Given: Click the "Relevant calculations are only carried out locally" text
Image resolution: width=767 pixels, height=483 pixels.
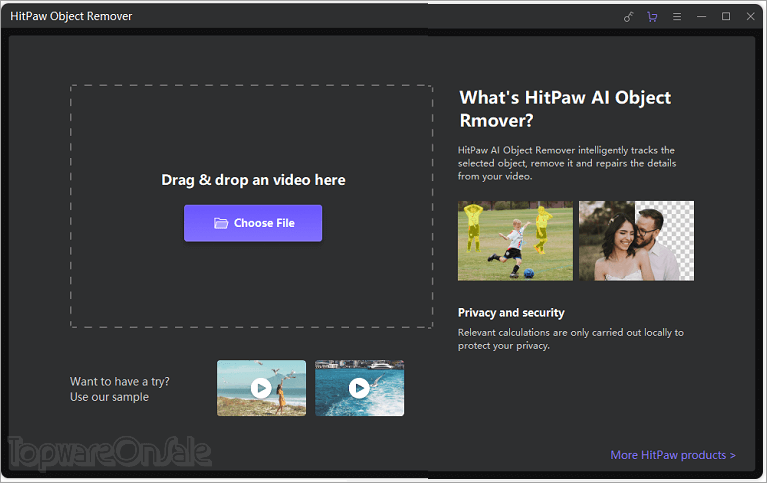Looking at the screenshot, I should [x=571, y=339].
